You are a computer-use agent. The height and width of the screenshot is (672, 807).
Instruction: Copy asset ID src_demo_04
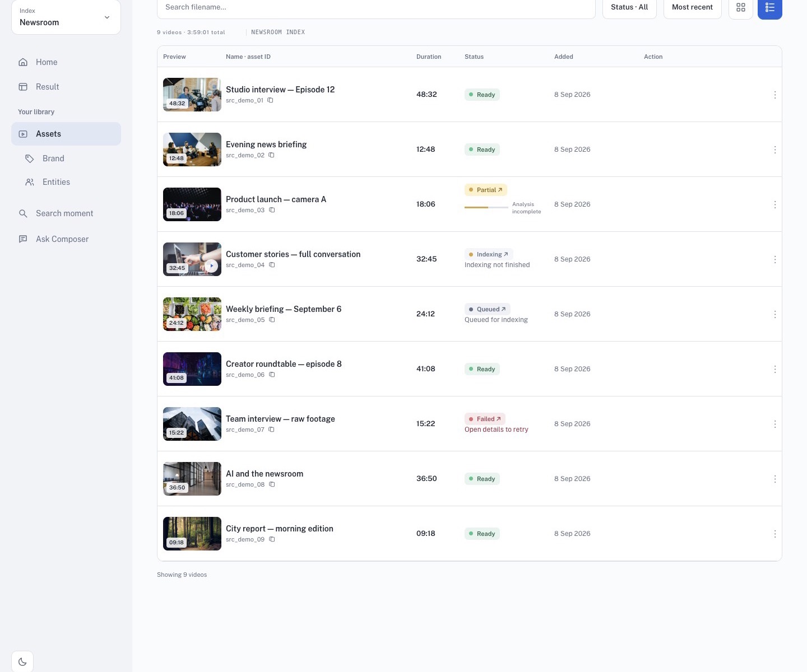[272, 265]
